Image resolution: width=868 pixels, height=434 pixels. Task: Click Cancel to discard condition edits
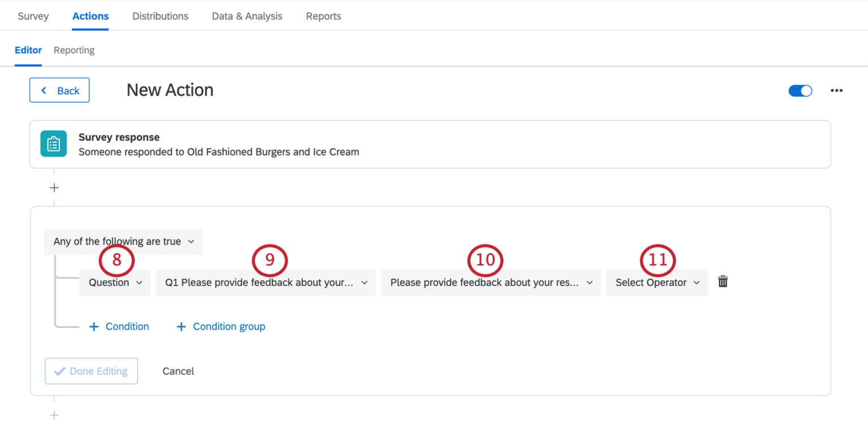pos(178,371)
